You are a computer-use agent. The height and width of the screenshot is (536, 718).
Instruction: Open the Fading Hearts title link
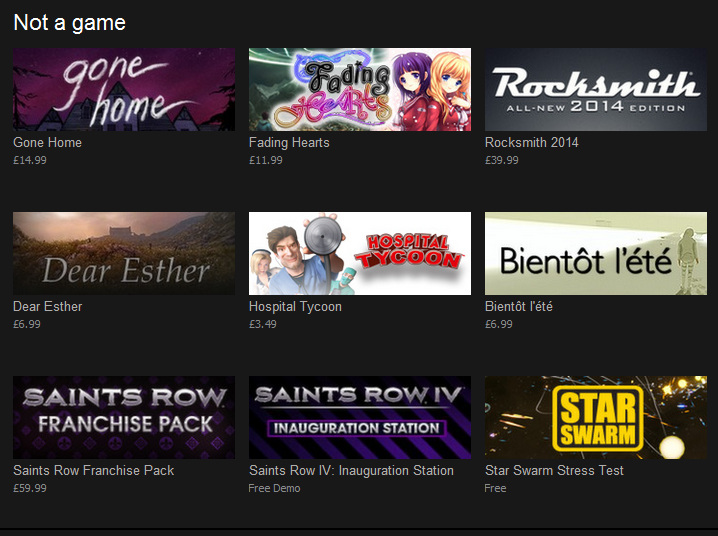coord(289,142)
